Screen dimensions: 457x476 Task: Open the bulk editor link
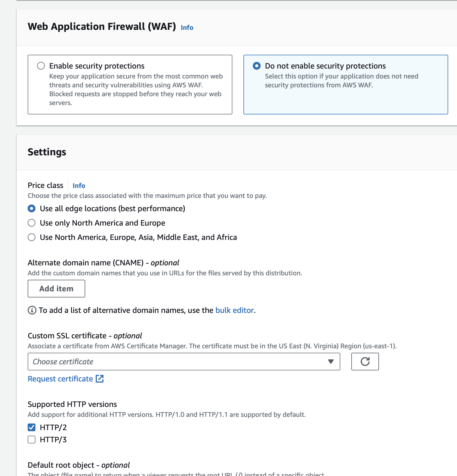[235, 310]
